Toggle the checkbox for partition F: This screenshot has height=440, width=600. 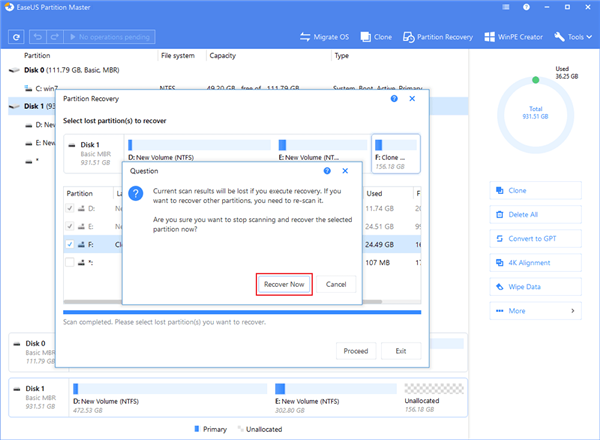(70, 244)
